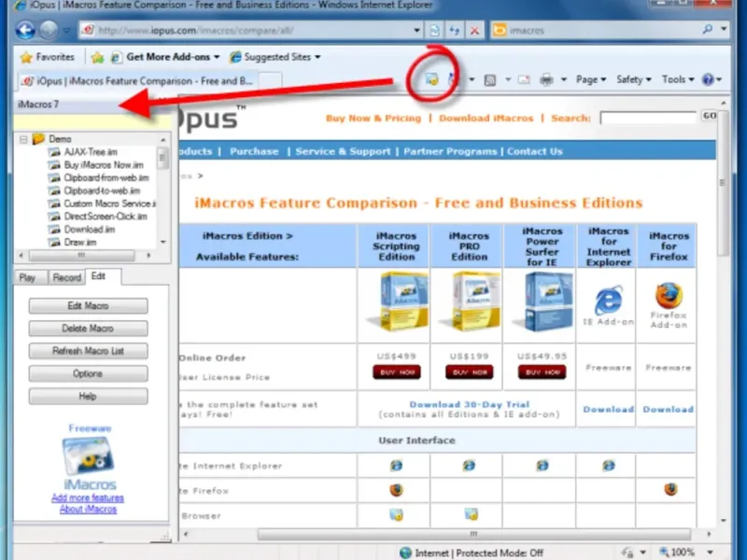Open the Safety menu
The width and height of the screenshot is (747, 560).
point(633,79)
